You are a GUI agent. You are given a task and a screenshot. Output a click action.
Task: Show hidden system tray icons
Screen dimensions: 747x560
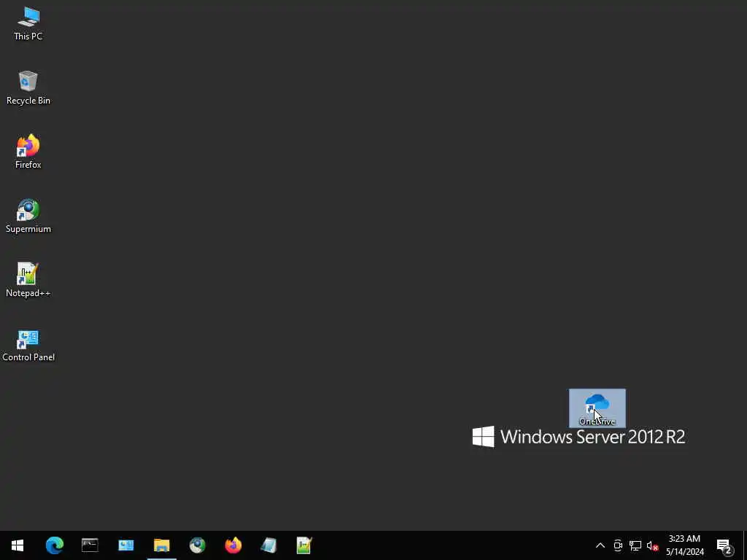(600, 545)
